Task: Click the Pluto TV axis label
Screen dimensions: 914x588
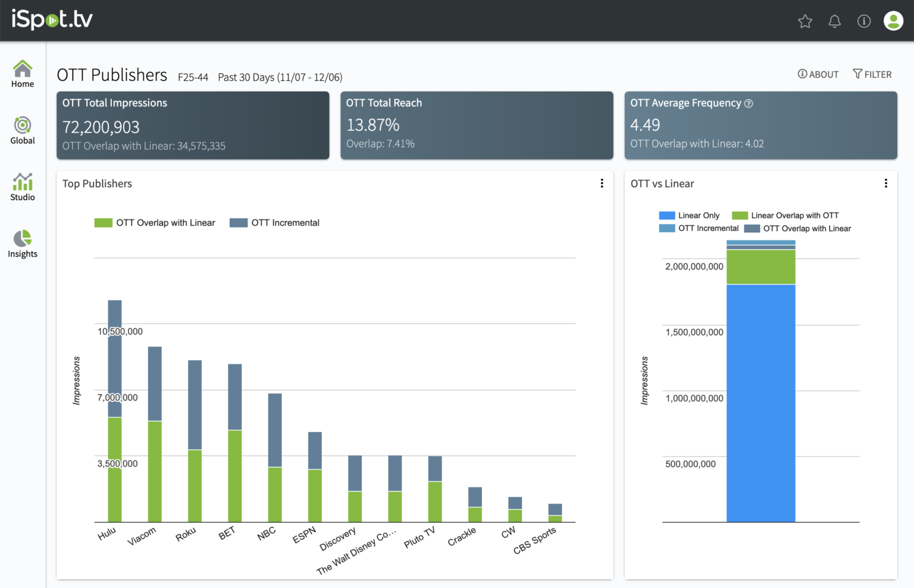Action: 420,537
